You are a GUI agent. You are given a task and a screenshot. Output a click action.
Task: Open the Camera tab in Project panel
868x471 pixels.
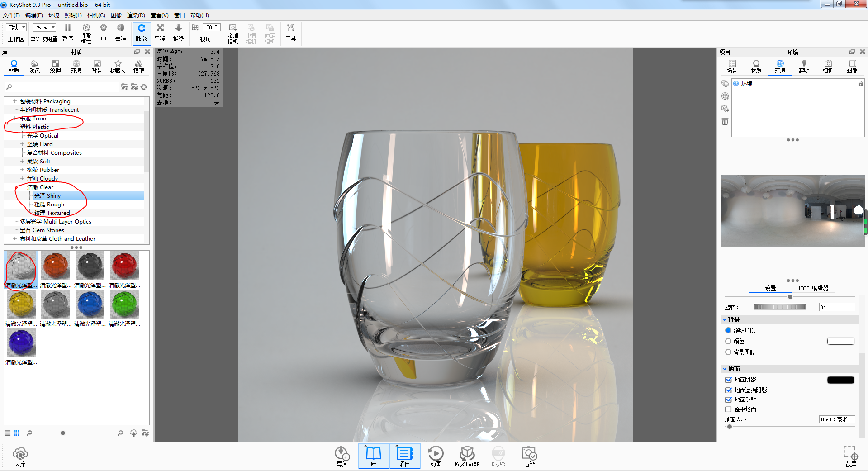(828, 67)
